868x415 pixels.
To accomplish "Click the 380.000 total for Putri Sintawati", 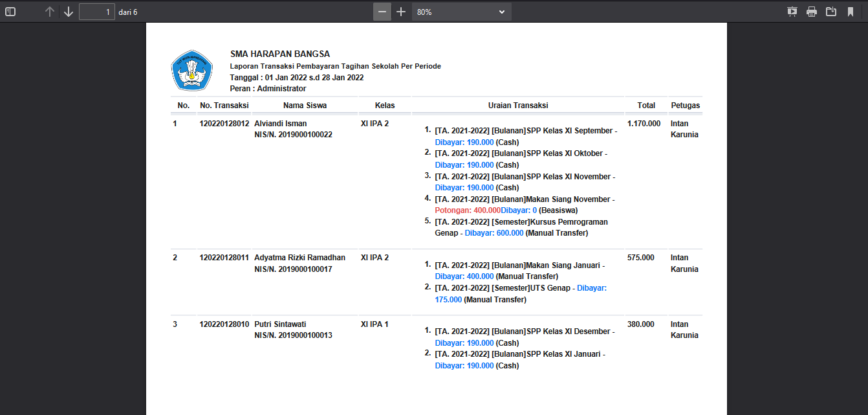I will pyautogui.click(x=640, y=324).
